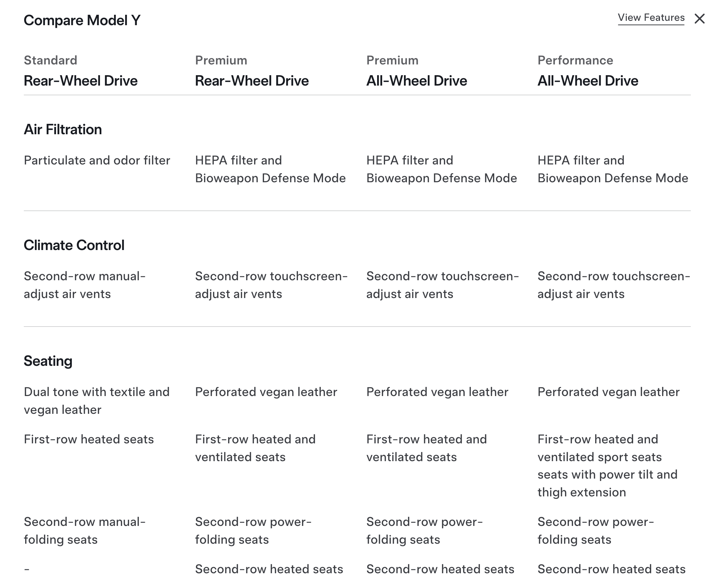Click the Seating section heading
Screen dimensions: 717x588
click(48, 361)
